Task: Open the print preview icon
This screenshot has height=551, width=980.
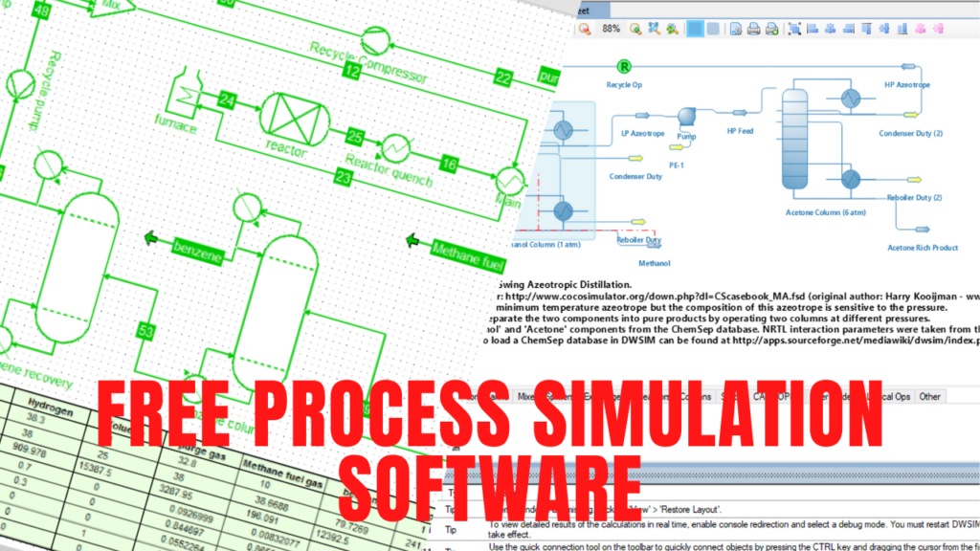Action: coord(772,29)
